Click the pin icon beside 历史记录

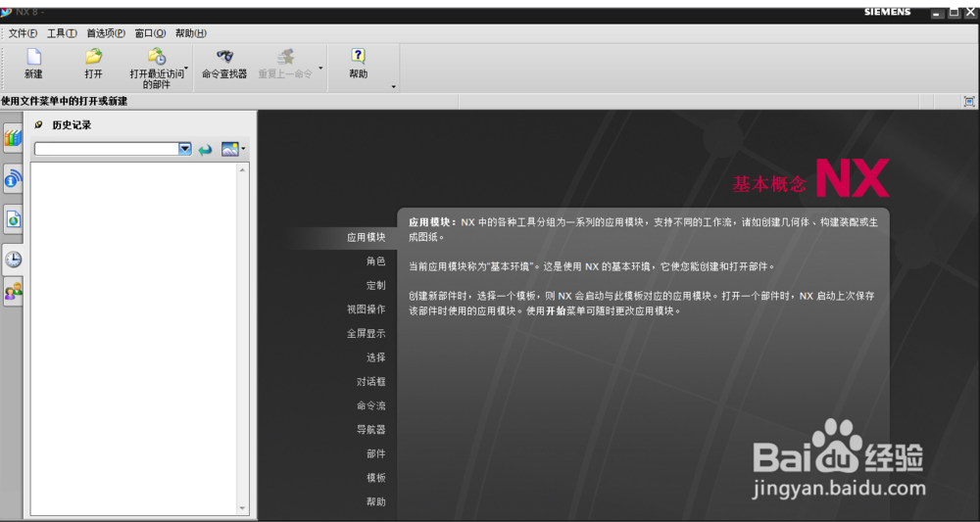coord(39,125)
